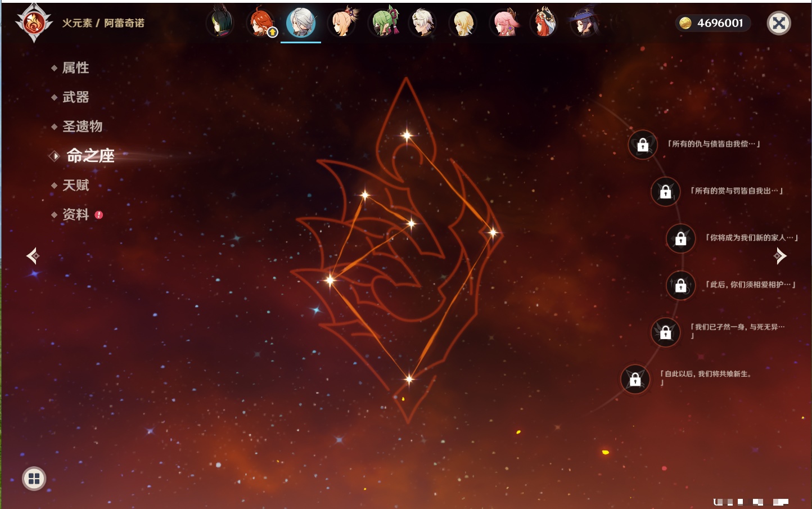View locked node「自此以后, 我们将共飨新生。」
The width and height of the screenshot is (812, 509).
(x=635, y=380)
